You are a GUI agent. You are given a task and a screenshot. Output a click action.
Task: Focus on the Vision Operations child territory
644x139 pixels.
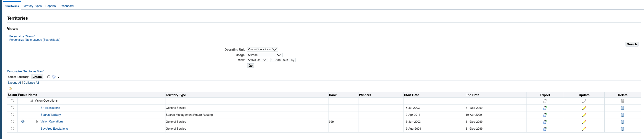(x=23, y=122)
